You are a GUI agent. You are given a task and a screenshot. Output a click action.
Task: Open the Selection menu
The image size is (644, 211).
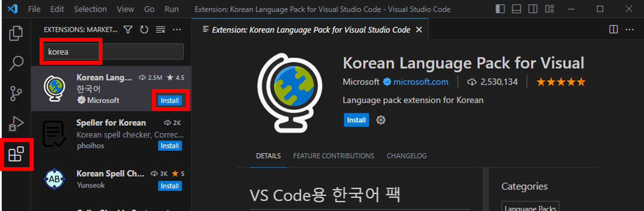coord(90,9)
